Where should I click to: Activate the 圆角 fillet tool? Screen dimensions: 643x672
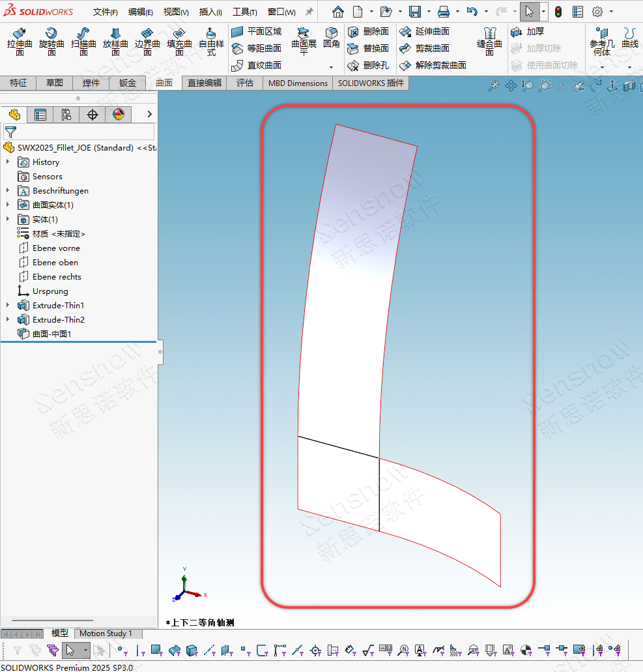tap(332, 38)
